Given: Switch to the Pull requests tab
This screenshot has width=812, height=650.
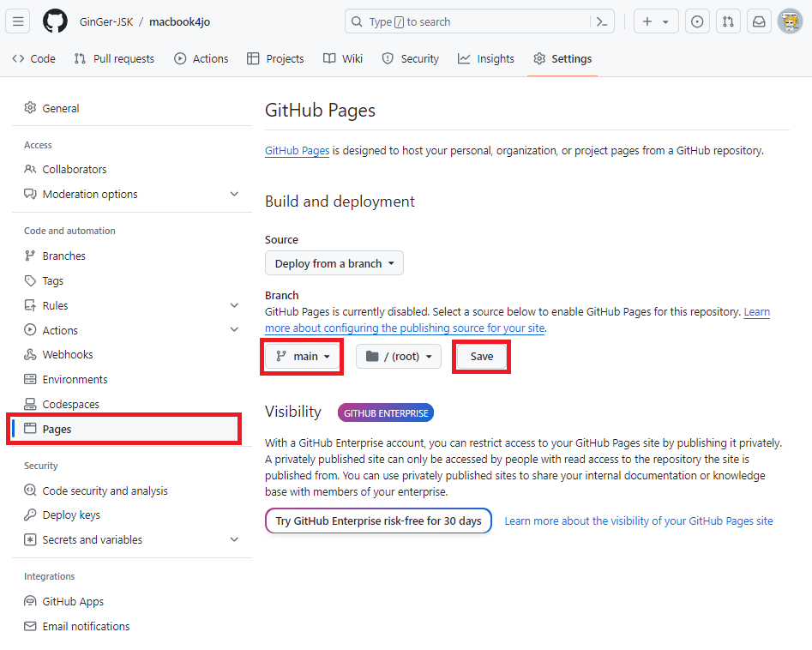Looking at the screenshot, I should tap(114, 58).
